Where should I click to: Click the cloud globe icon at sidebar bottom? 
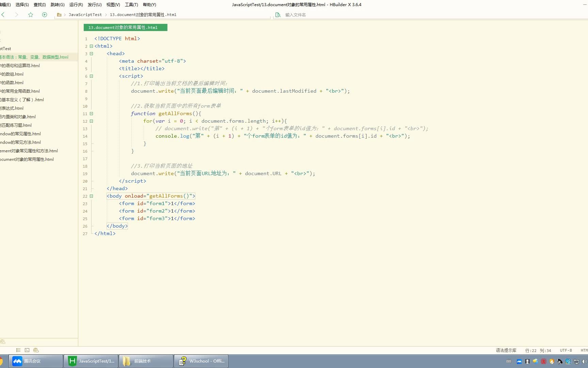pyautogui.click(x=3, y=341)
